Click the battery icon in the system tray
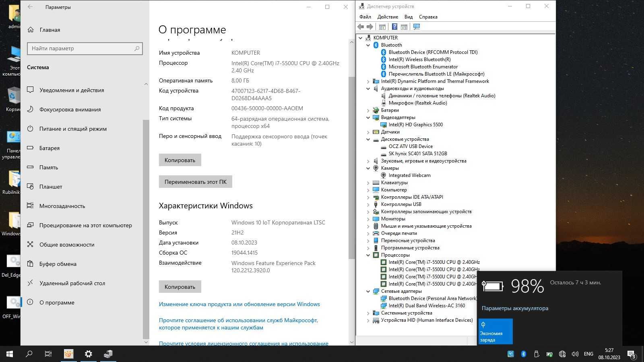 click(x=549, y=354)
